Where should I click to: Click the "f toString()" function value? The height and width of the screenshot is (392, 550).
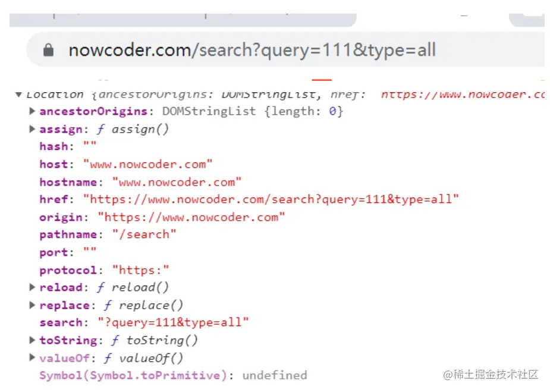(155, 340)
